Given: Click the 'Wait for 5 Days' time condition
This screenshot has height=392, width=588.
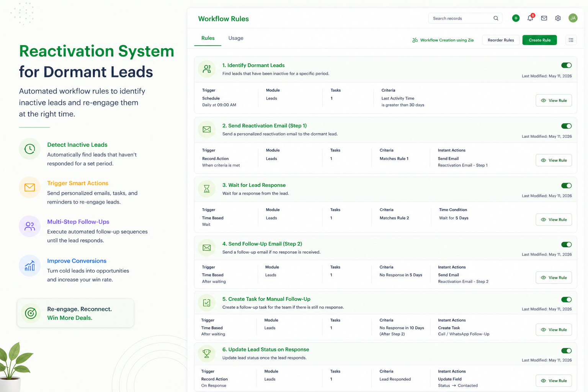Looking at the screenshot, I should coord(454,218).
